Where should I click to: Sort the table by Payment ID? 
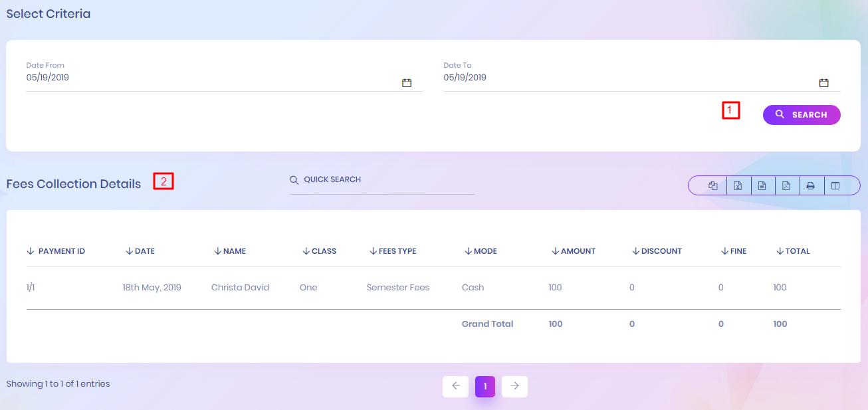61,251
